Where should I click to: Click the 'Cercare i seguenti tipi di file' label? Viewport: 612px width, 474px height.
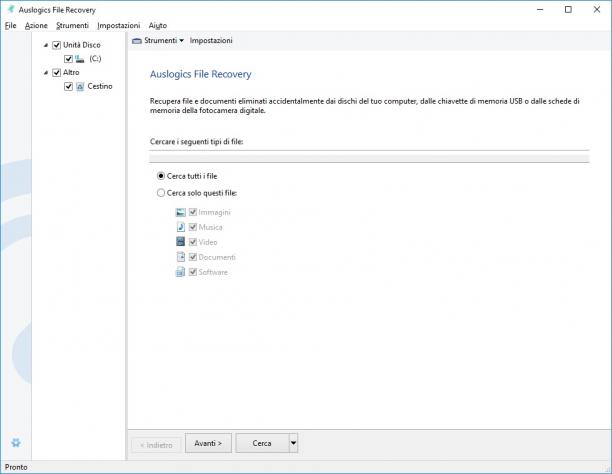point(196,142)
